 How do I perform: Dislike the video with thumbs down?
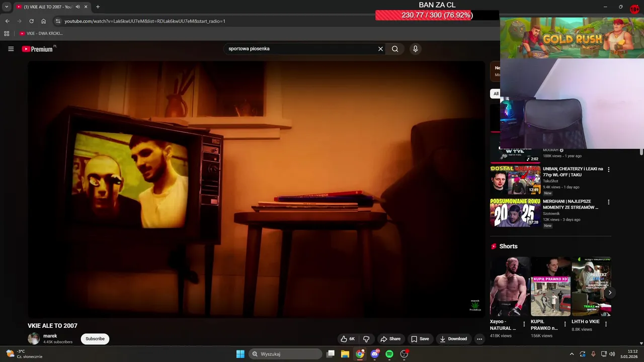[x=366, y=339]
